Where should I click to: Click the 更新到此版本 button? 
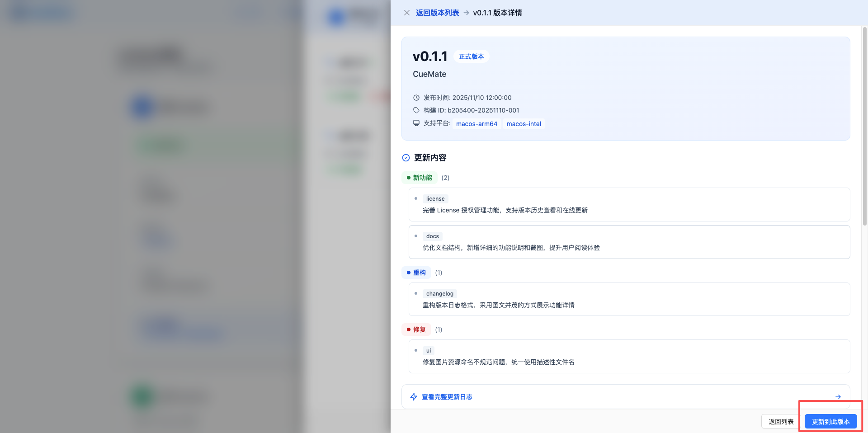coord(830,421)
